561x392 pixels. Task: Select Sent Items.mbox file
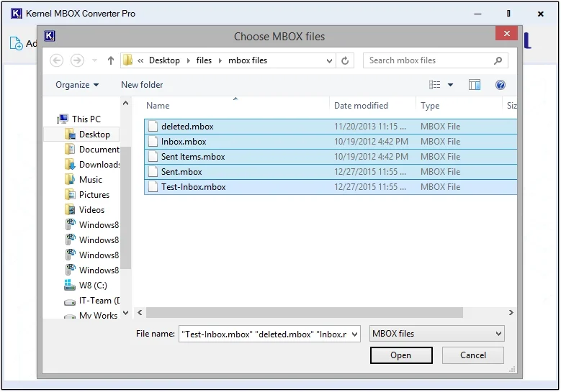(331, 157)
